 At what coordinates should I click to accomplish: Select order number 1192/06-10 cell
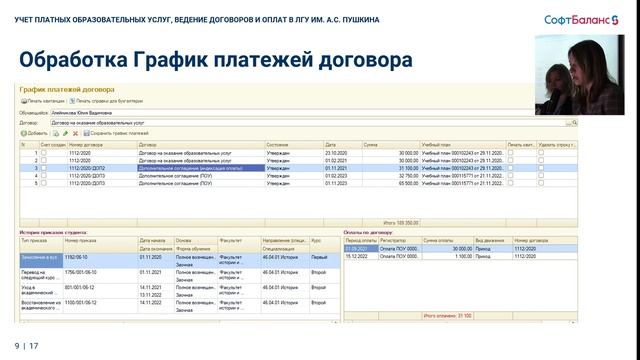(100, 261)
